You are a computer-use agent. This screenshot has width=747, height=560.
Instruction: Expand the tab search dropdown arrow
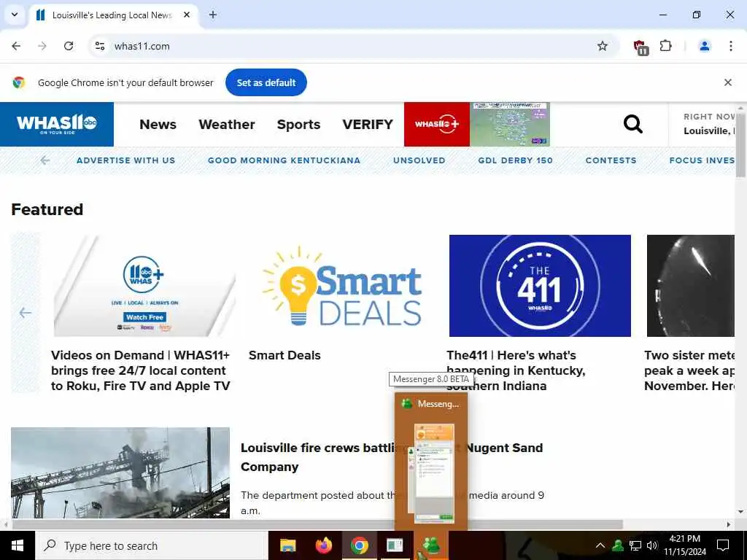[x=15, y=15]
